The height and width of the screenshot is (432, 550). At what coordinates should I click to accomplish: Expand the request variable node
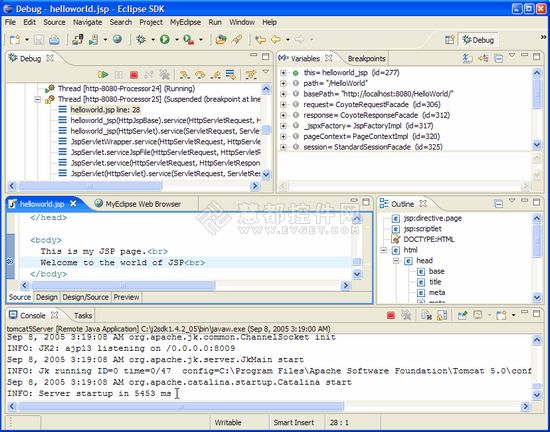283,104
